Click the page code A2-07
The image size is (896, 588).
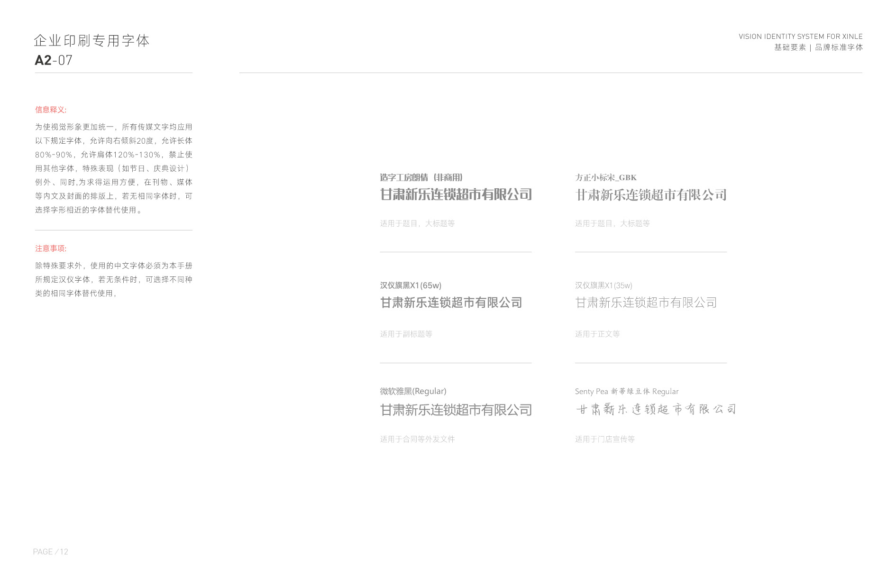coord(54,60)
